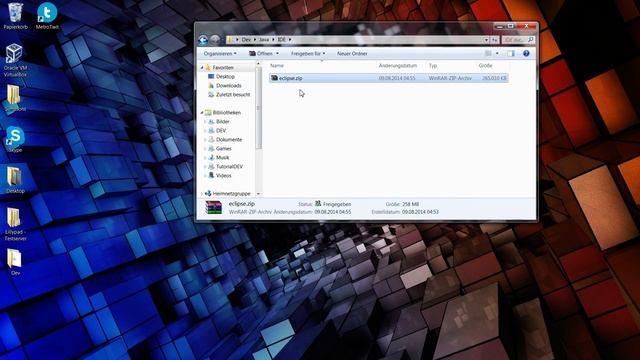Open the Musik library
Image resolution: width=640 pixels, height=360 pixels.
[x=222, y=157]
